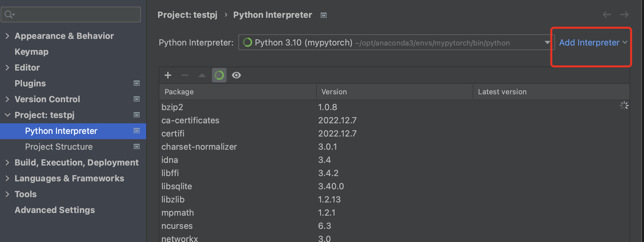Select the charset-normalizer package row

click(x=199, y=147)
